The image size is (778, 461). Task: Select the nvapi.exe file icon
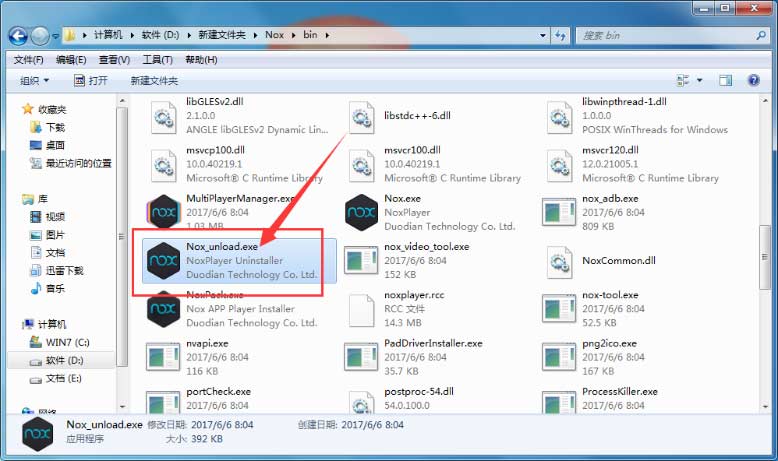pos(163,357)
